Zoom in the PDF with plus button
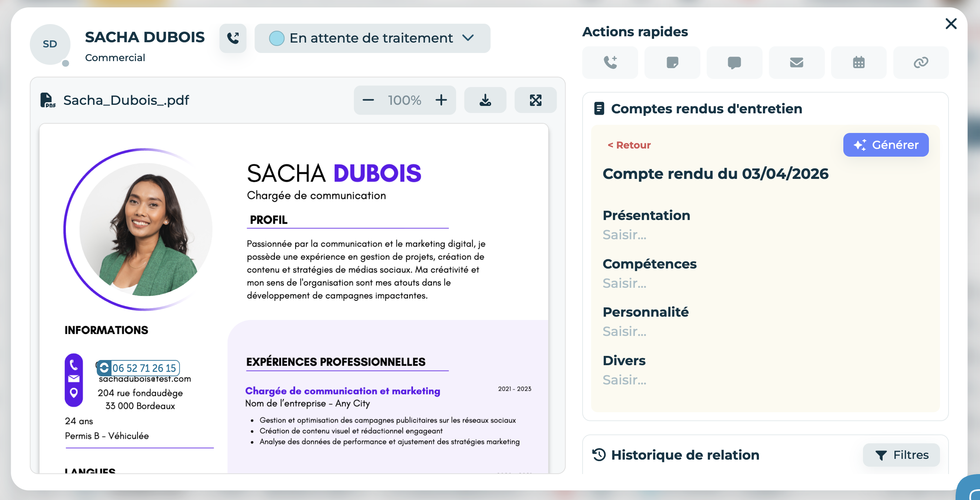The width and height of the screenshot is (980, 500). pos(441,100)
